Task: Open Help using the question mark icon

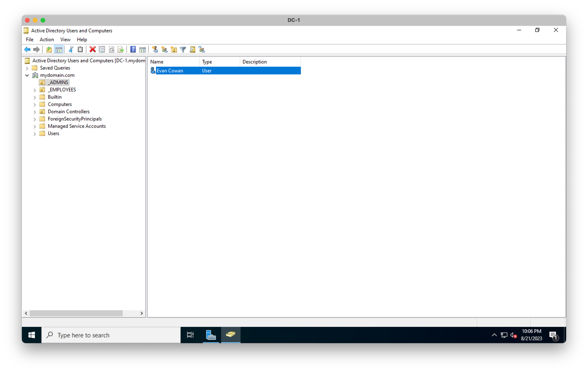Action: point(133,49)
